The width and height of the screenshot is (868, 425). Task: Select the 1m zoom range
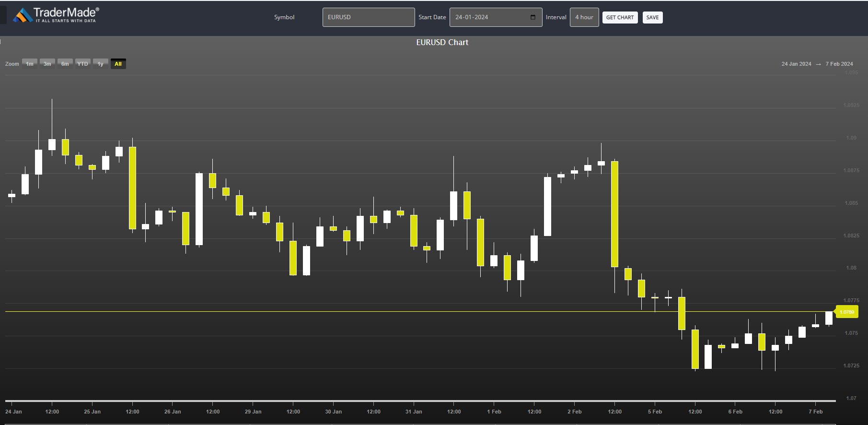coord(30,64)
